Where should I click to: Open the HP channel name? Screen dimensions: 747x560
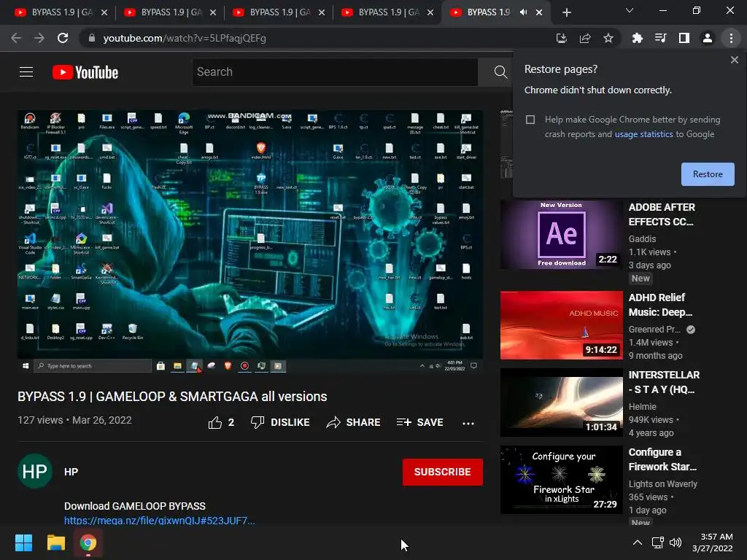coord(71,472)
